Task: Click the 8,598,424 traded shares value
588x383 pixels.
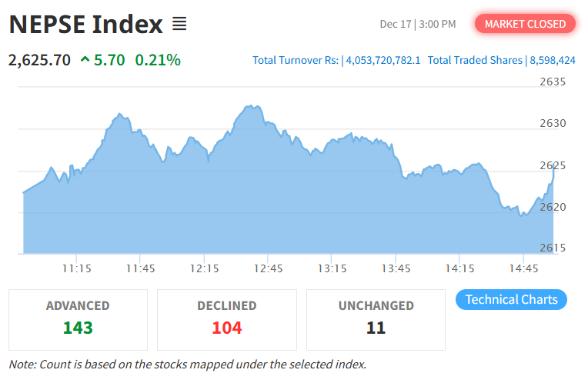Action: click(553, 60)
